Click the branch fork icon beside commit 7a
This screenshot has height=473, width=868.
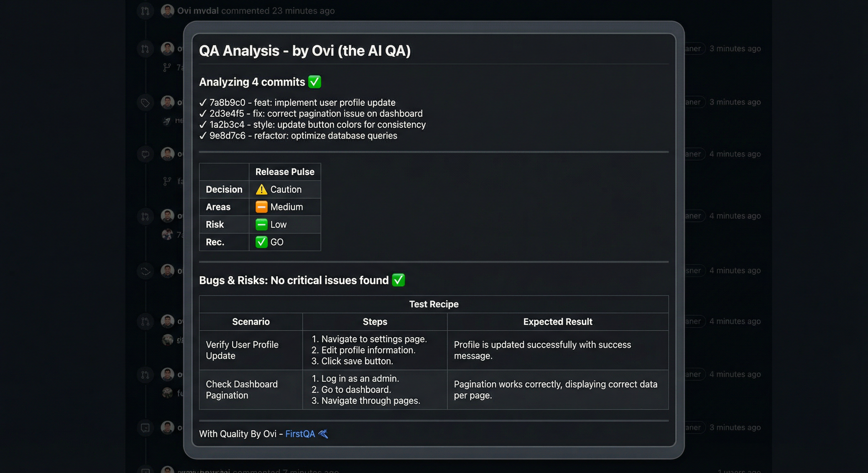pos(167,67)
